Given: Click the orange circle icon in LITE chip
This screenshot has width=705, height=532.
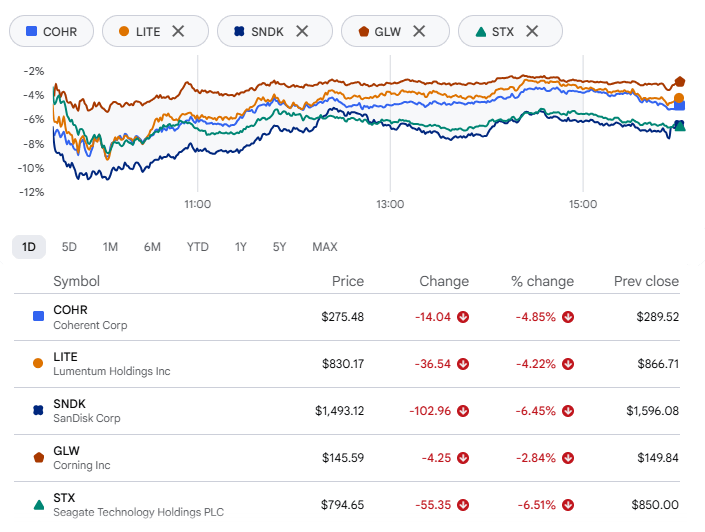Looking at the screenshot, I should [x=124, y=31].
